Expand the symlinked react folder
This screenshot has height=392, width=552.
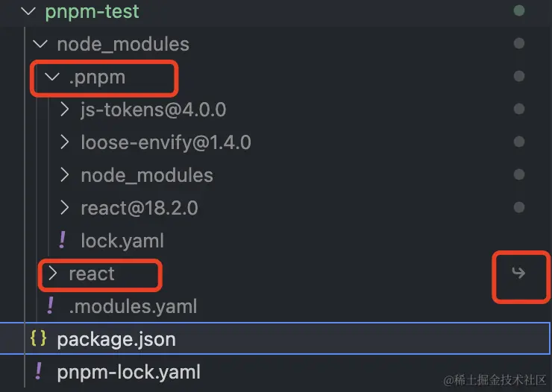coord(91,274)
